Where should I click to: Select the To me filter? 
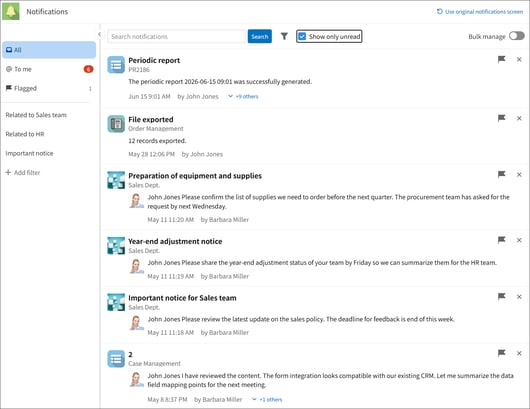click(49, 69)
